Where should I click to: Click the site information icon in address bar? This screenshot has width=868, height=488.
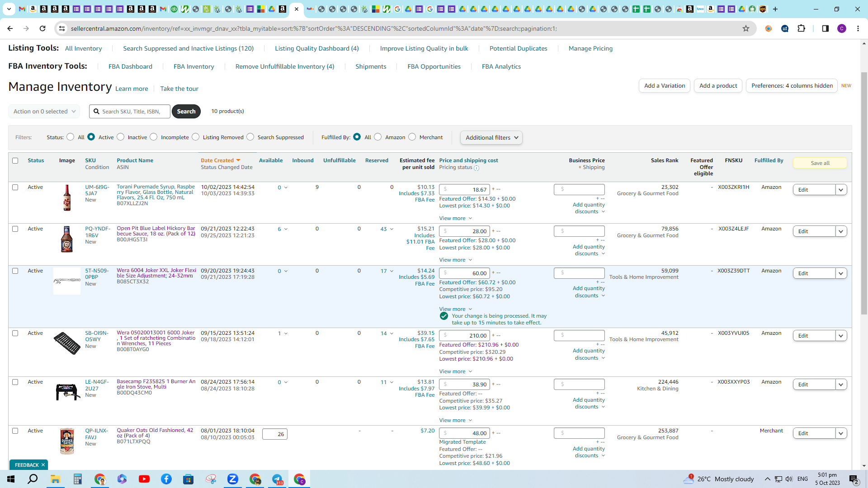pyautogui.click(x=62, y=28)
